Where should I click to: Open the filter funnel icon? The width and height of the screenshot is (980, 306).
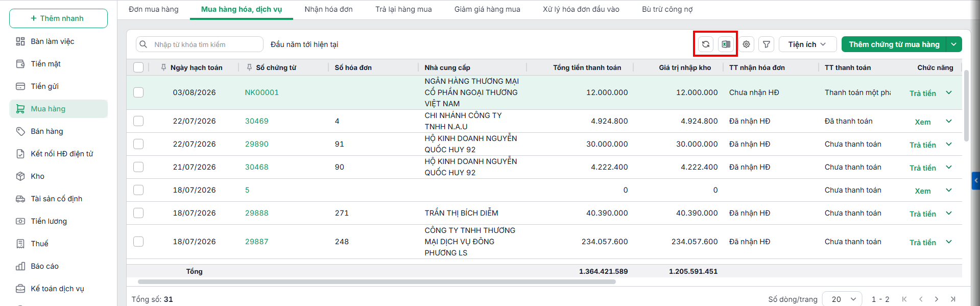(767, 44)
